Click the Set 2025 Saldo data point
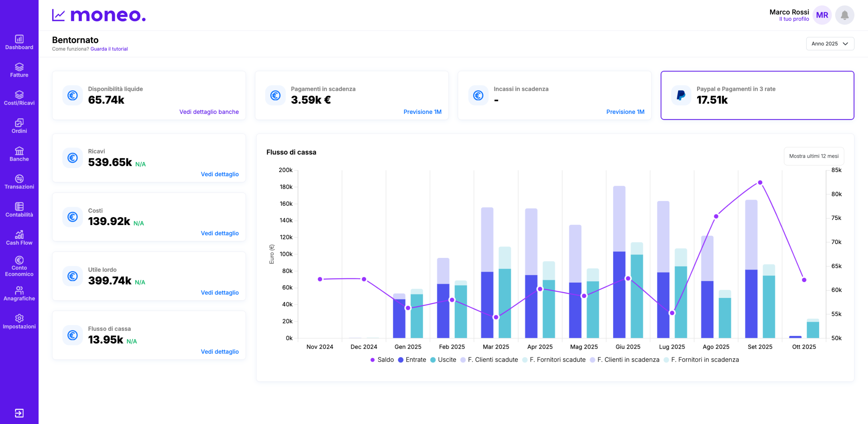Image resolution: width=868 pixels, height=424 pixels. 760,183
